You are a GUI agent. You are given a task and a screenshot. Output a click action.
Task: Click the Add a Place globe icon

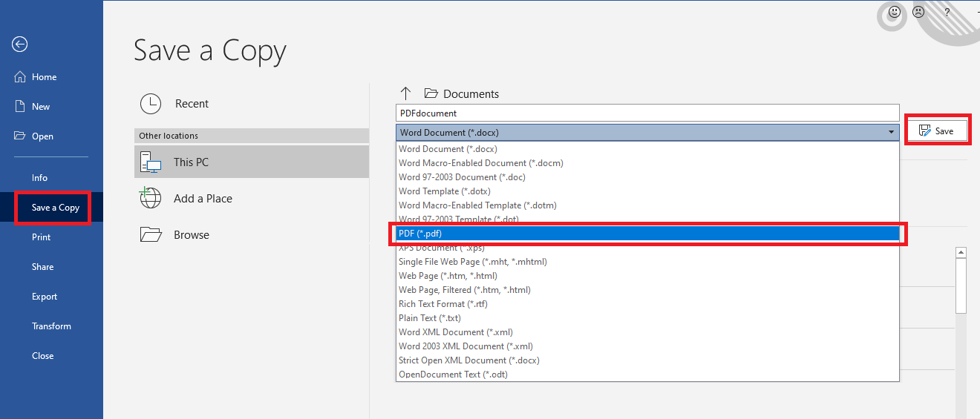(150, 198)
